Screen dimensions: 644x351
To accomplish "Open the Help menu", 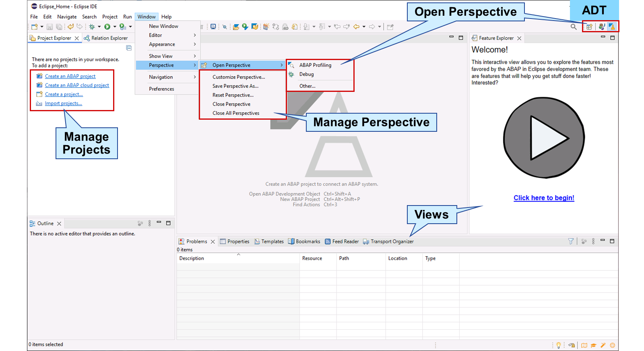I will point(166,17).
